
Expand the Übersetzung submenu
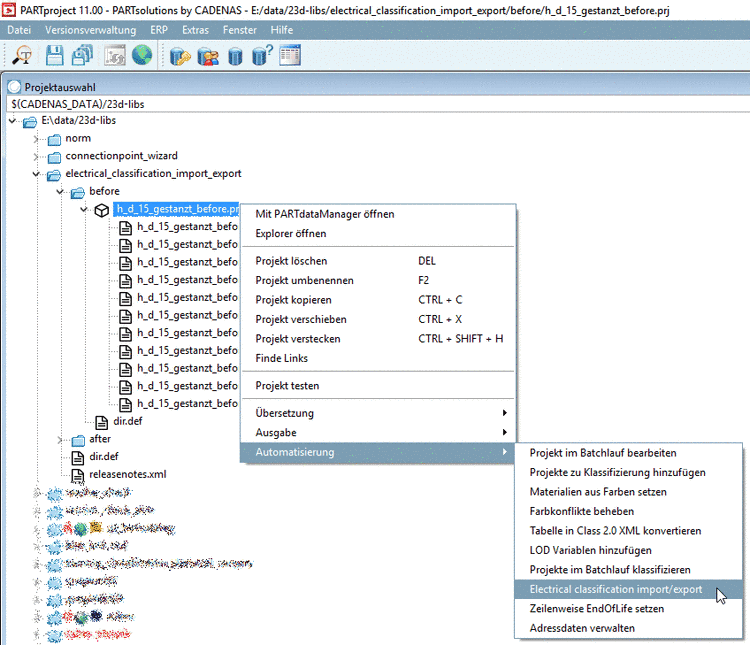pos(378,413)
